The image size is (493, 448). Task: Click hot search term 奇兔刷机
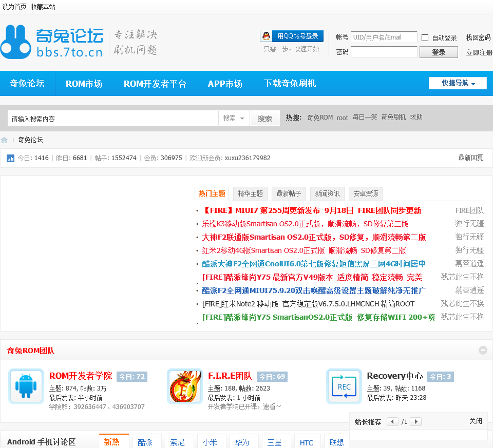click(394, 117)
